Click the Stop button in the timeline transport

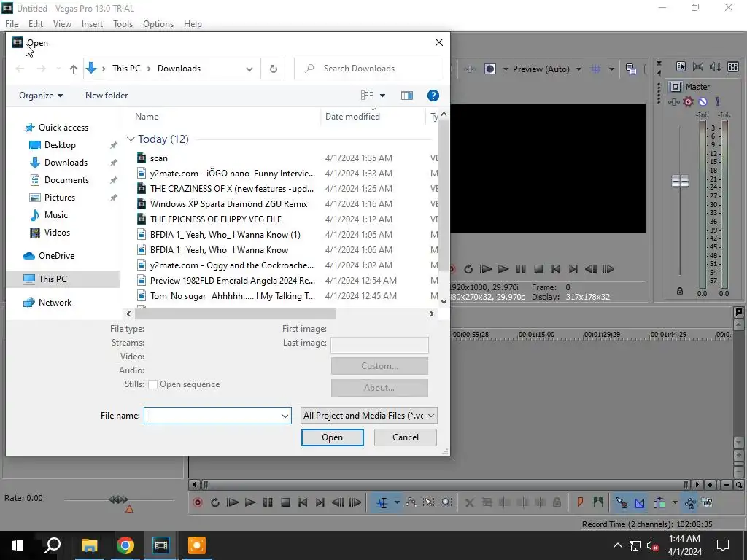click(285, 502)
